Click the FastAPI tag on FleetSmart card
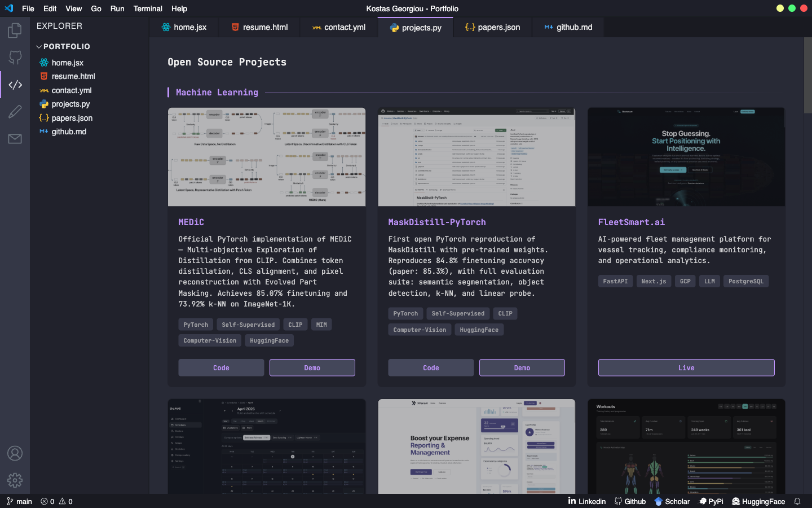The image size is (812, 508). [x=615, y=281]
